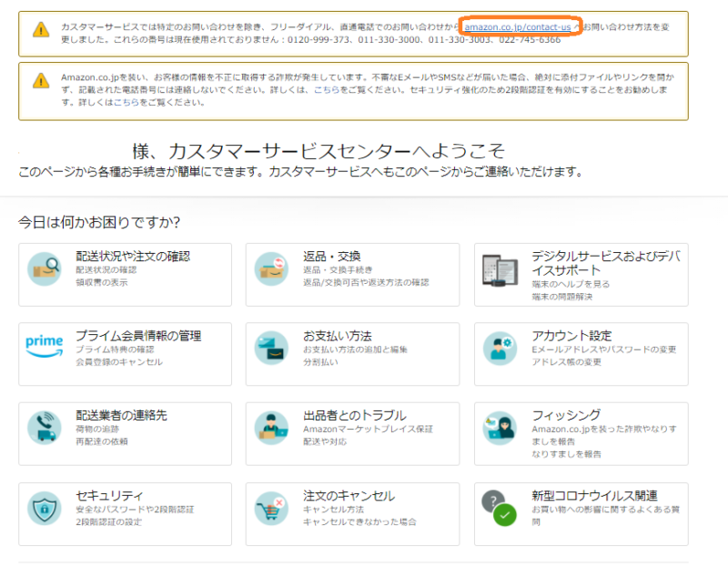This screenshot has height=567, width=728.
Task: Click the devices icon for デジタルサービス
Action: (x=500, y=270)
